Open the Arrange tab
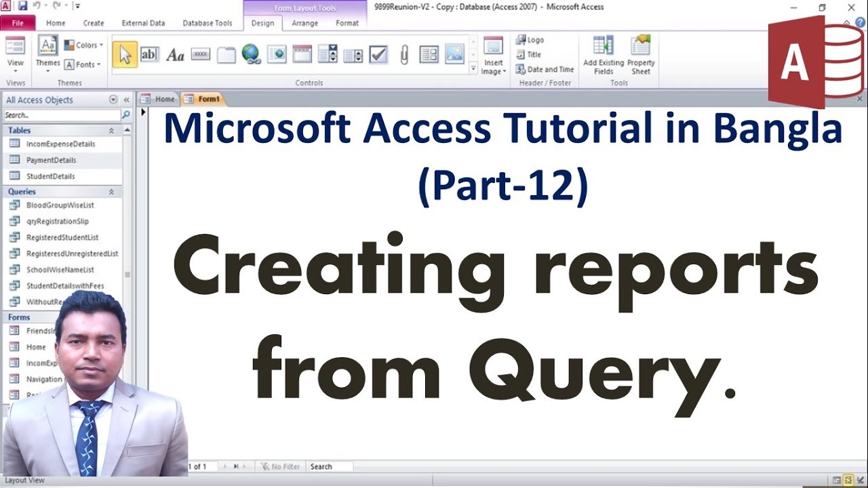 click(305, 23)
